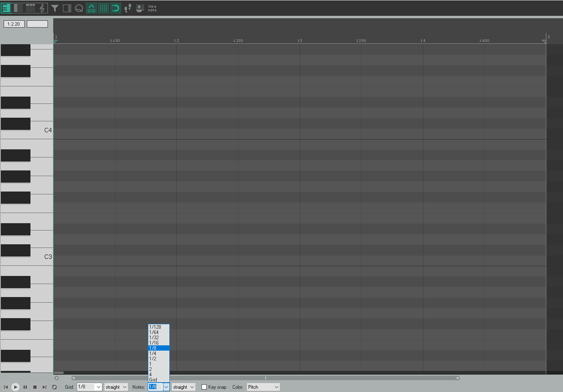
Task: Toggle the chain link sync icon
Action: pos(91,8)
